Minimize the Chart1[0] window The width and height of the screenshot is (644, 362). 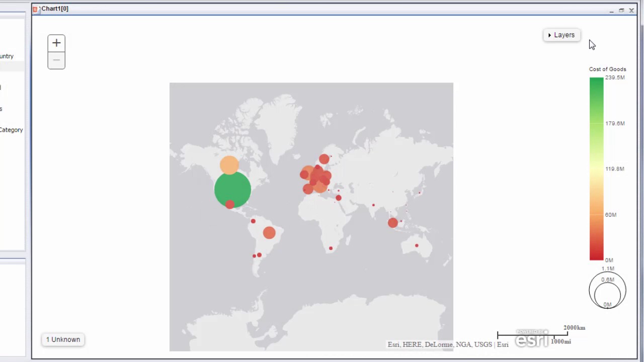611,11
